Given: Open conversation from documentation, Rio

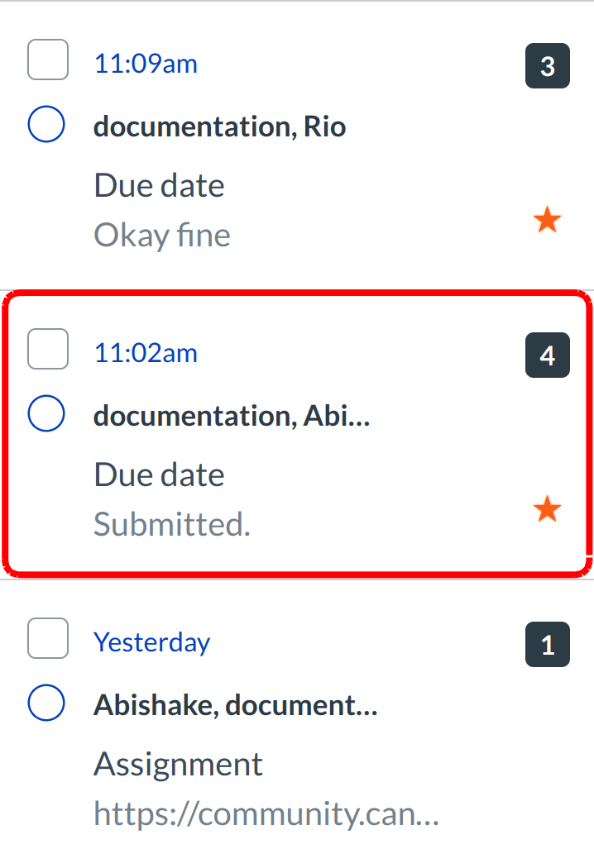Looking at the screenshot, I should (x=219, y=126).
